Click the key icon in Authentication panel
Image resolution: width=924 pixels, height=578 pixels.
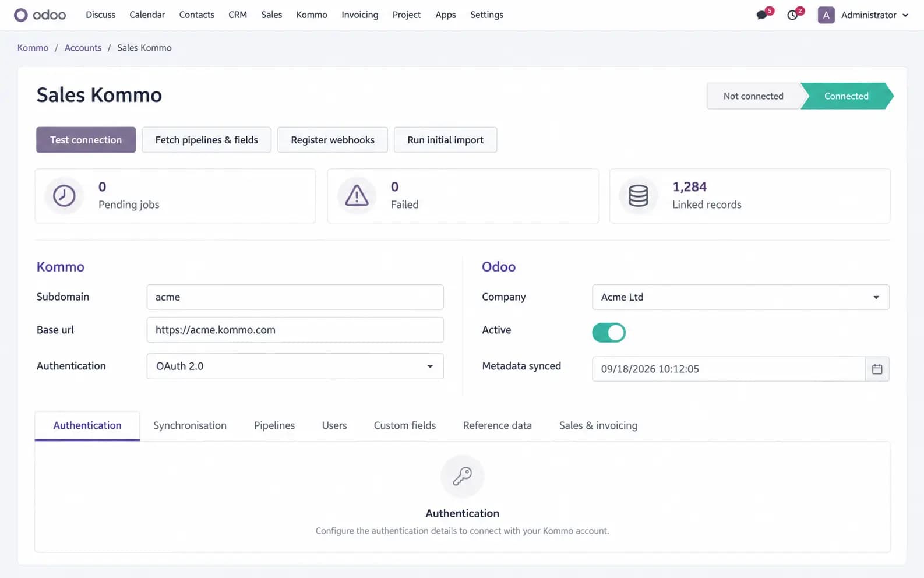tap(463, 476)
